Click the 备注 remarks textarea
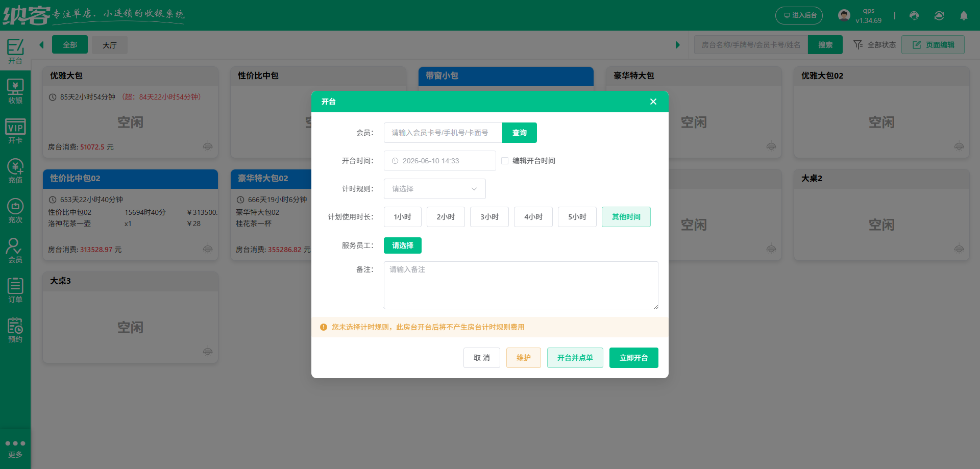This screenshot has width=980, height=469. click(521, 285)
